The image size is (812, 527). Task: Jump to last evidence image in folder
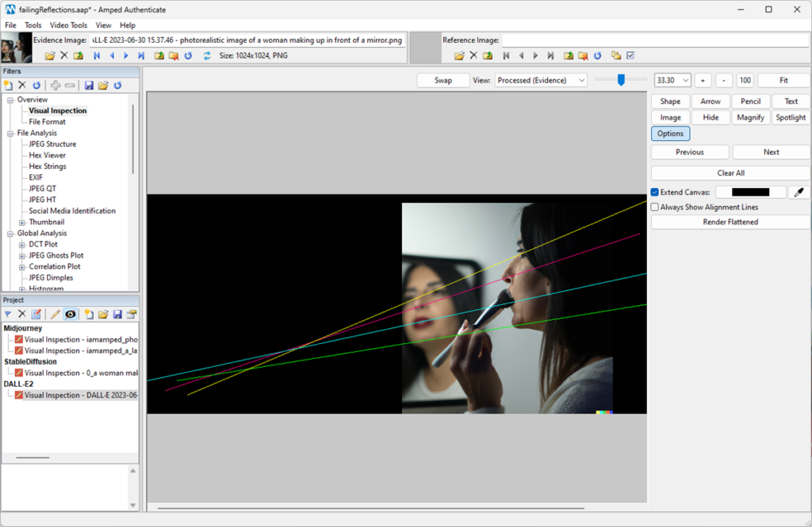pyautogui.click(x=141, y=55)
